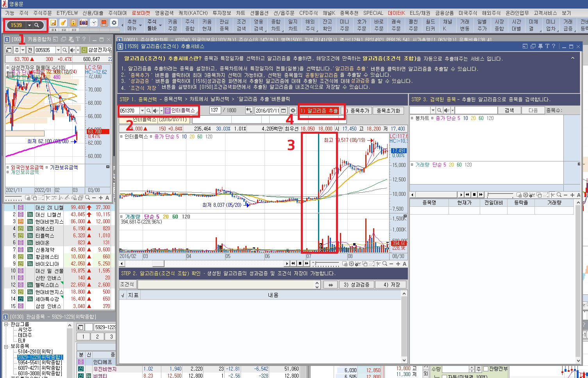
Task: Collapse the description panel with the chevron
Action: (x=572, y=58)
